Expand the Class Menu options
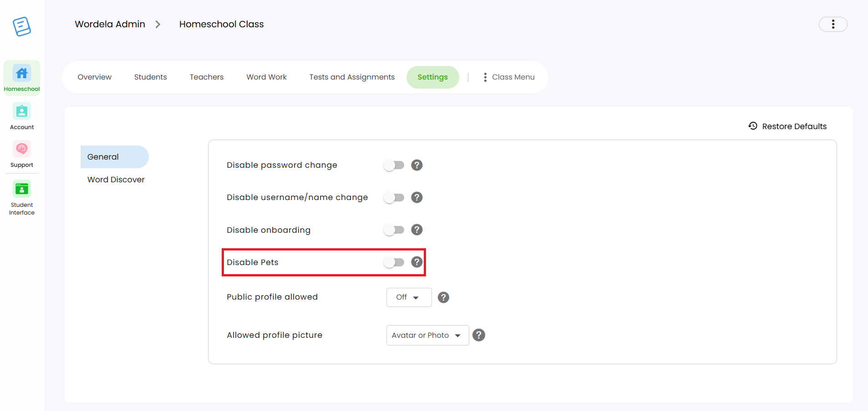 [509, 77]
